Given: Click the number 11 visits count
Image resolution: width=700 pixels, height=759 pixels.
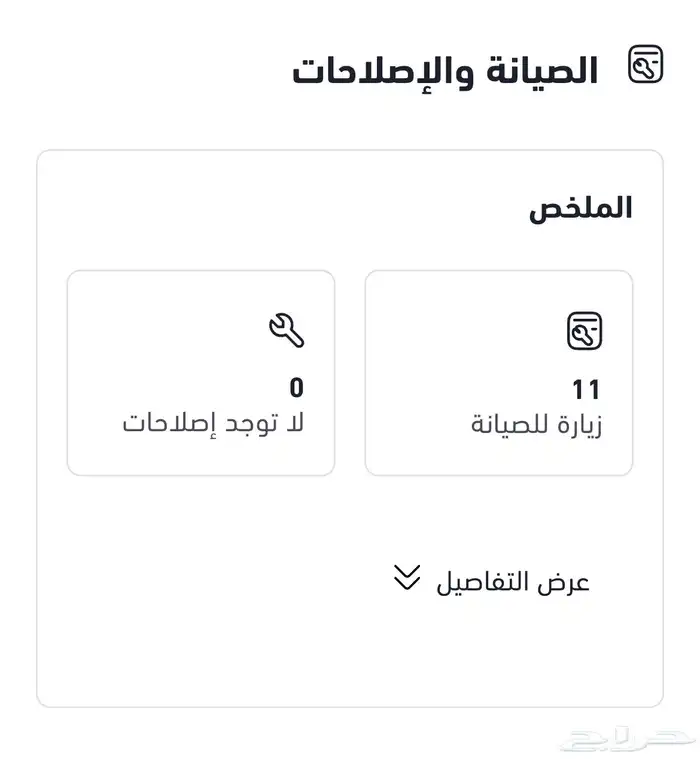Looking at the screenshot, I should [586, 388].
